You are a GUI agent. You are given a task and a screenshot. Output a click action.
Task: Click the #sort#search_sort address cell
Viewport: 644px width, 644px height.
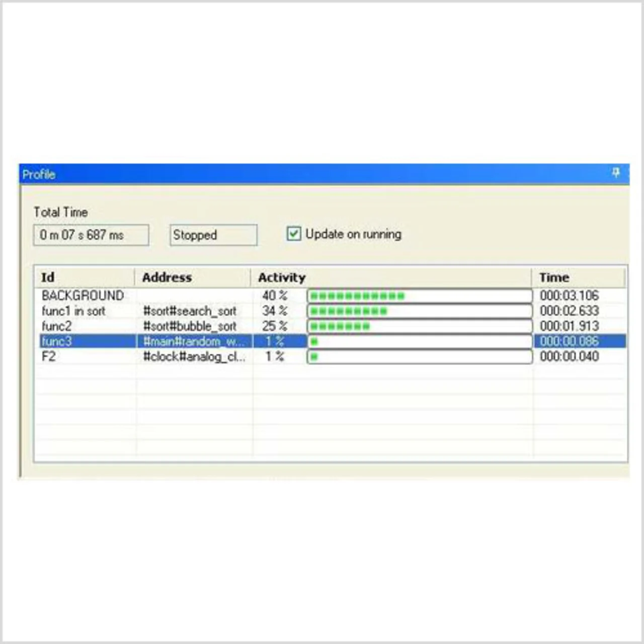190,311
